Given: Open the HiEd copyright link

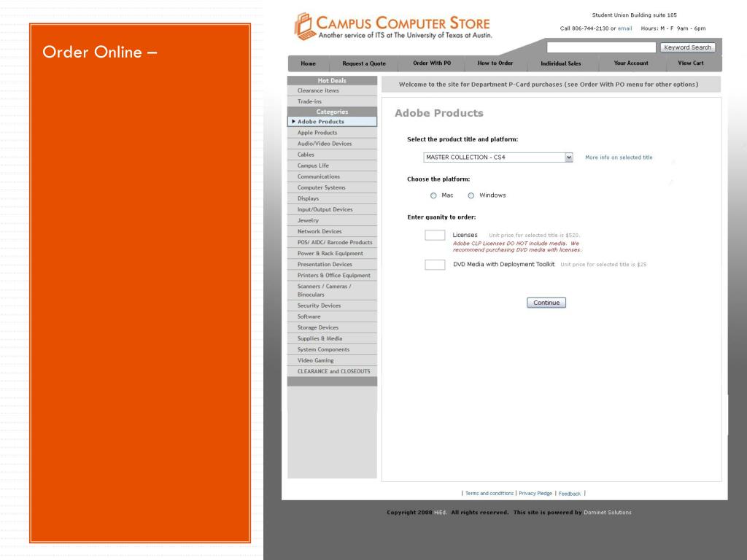Looking at the screenshot, I should (440, 513).
